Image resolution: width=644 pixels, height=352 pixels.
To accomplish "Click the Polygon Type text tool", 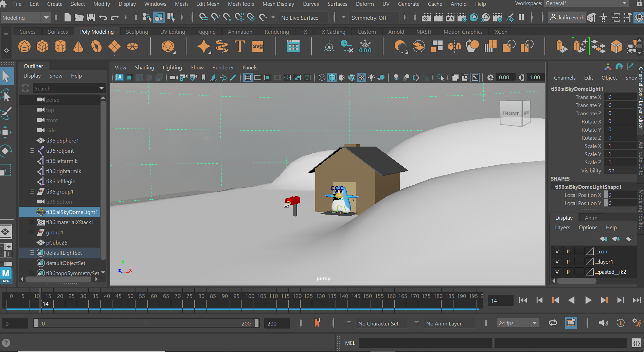I will click(x=240, y=46).
